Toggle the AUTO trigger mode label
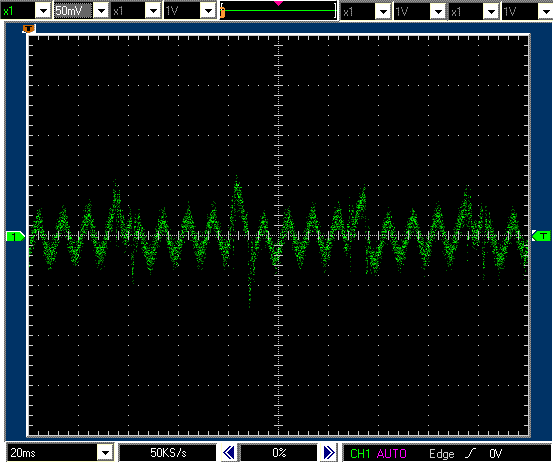Viewport: 553px width, 462px height. (392, 453)
